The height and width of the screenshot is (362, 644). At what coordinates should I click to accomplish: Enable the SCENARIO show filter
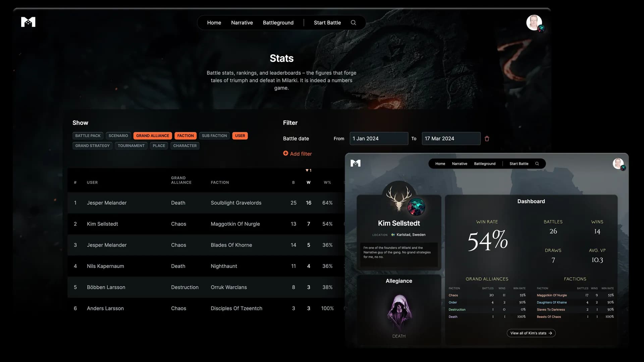tap(118, 135)
